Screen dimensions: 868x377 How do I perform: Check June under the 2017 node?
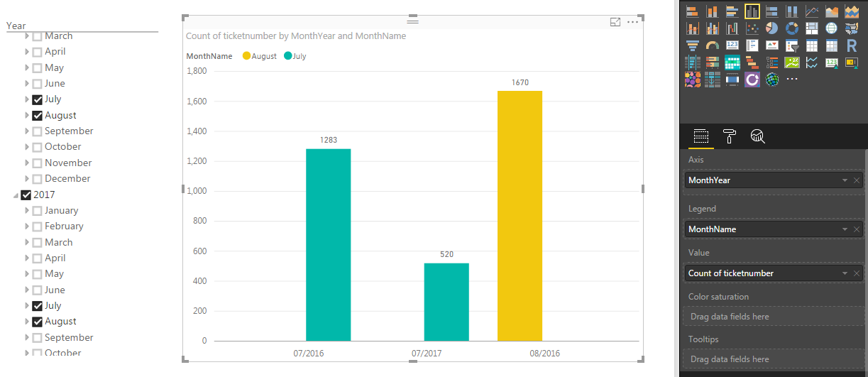(x=37, y=290)
